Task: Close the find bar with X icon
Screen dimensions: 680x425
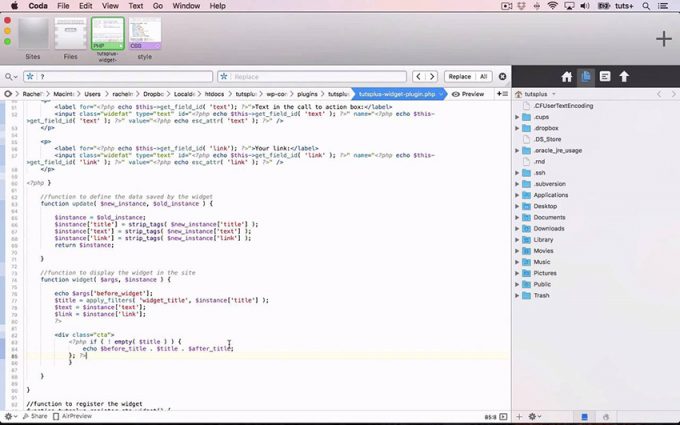Action: [501, 76]
